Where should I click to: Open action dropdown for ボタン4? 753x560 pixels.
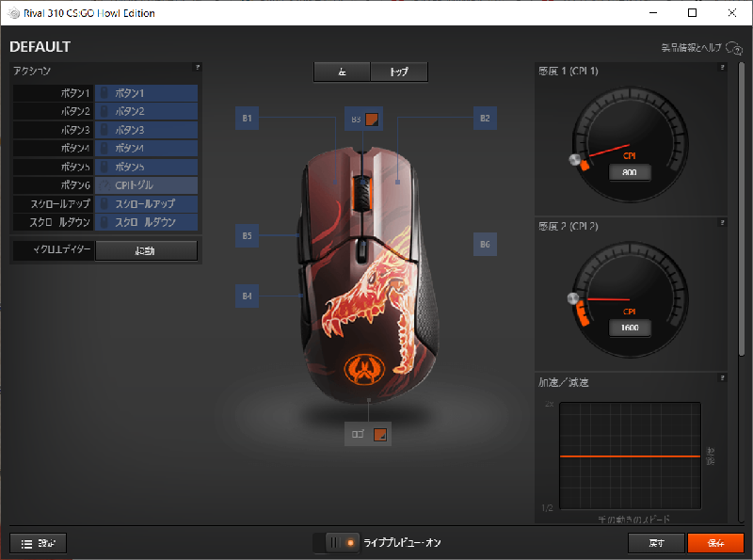point(147,149)
